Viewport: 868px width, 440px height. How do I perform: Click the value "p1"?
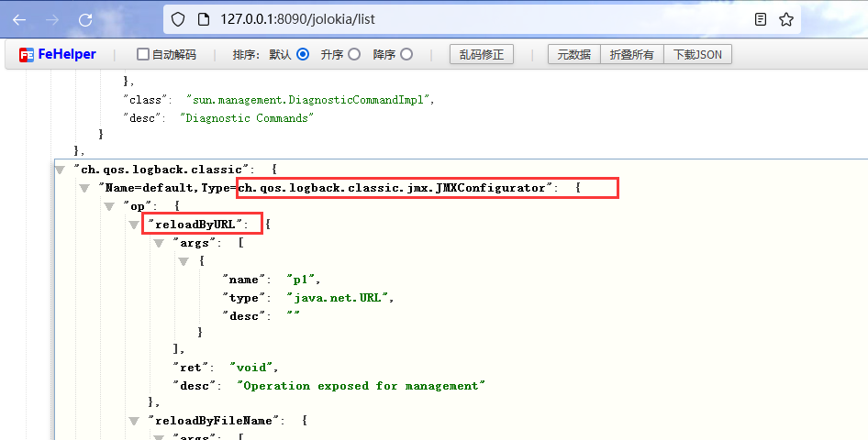pyautogui.click(x=301, y=280)
